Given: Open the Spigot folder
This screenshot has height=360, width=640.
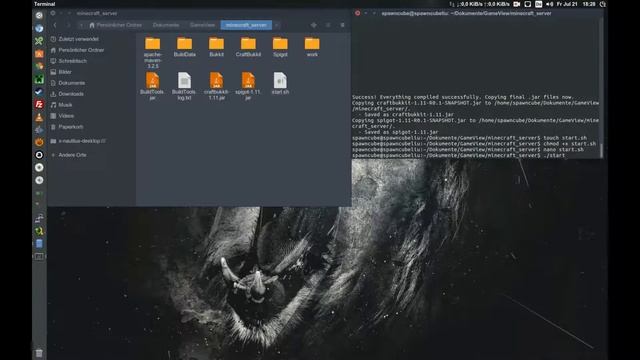Looking at the screenshot, I should point(280,47).
